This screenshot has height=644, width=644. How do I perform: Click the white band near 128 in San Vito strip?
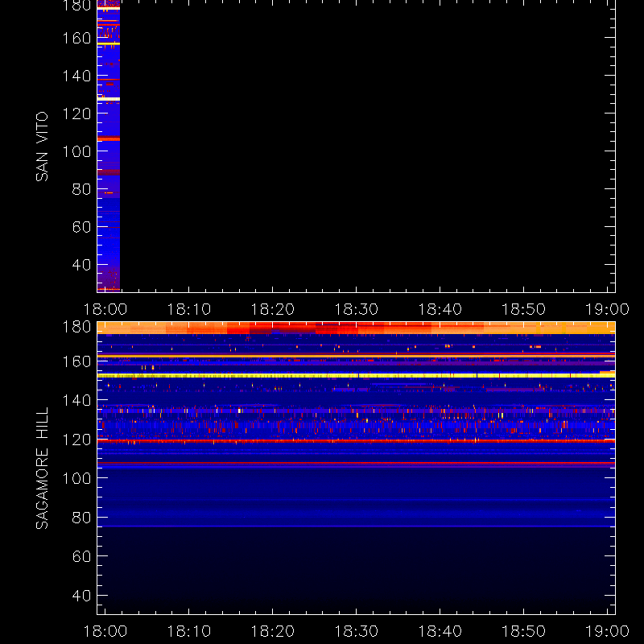click(109, 99)
